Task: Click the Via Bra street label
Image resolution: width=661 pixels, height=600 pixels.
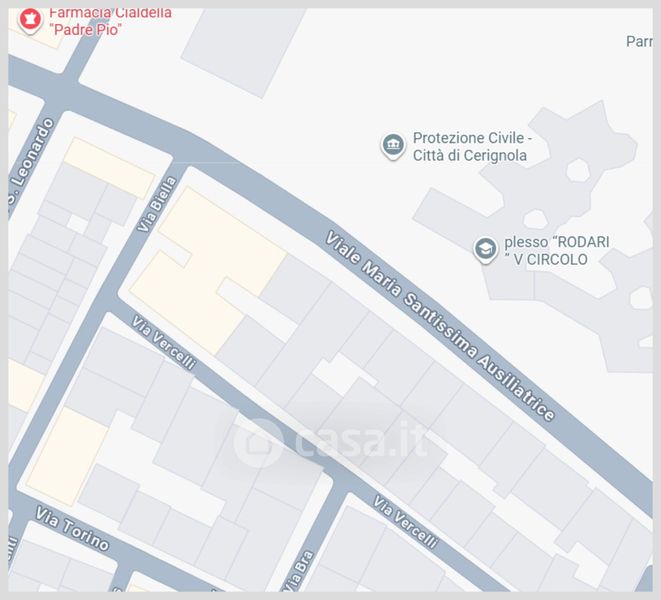Action: [x=298, y=571]
